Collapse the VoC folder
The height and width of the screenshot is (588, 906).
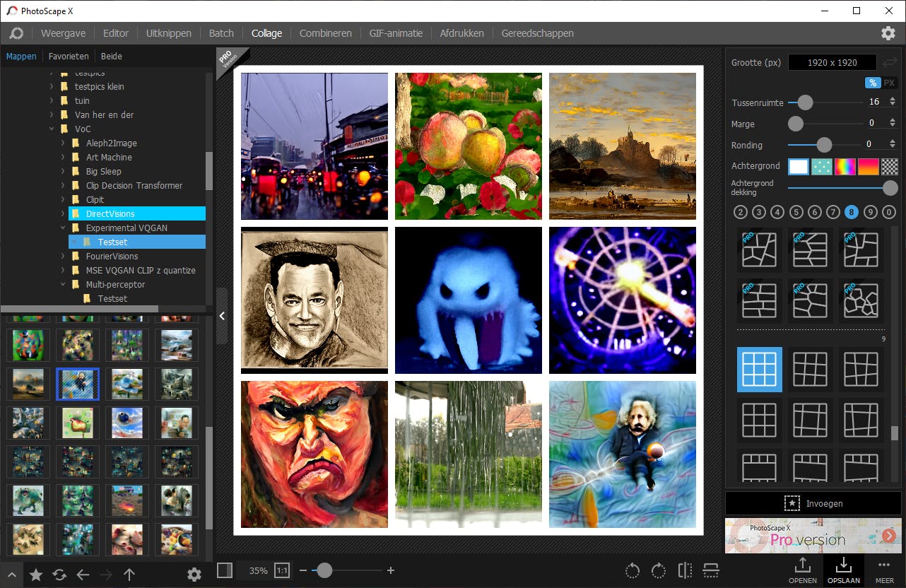pyautogui.click(x=52, y=129)
